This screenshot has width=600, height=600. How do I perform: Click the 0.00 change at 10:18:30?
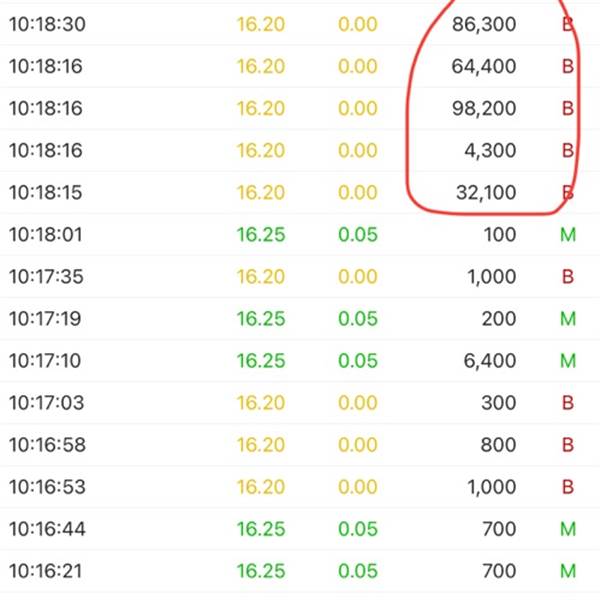(358, 24)
